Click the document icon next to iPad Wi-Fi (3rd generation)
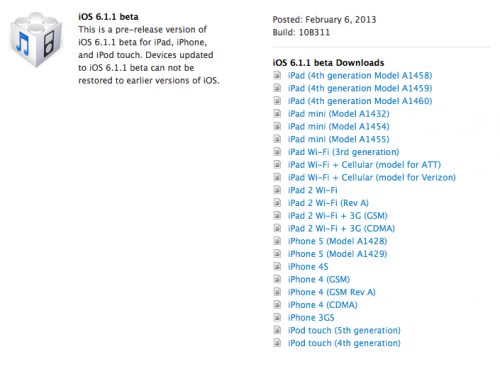The width and height of the screenshot is (500, 366). (277, 152)
